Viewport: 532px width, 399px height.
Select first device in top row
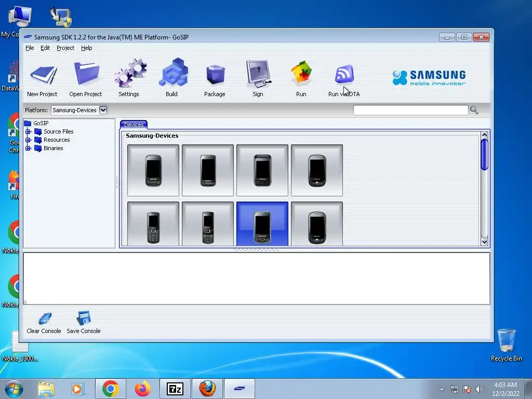pyautogui.click(x=153, y=170)
